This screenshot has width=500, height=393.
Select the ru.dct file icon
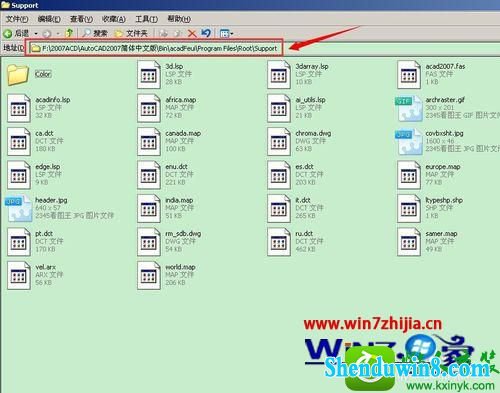point(279,242)
